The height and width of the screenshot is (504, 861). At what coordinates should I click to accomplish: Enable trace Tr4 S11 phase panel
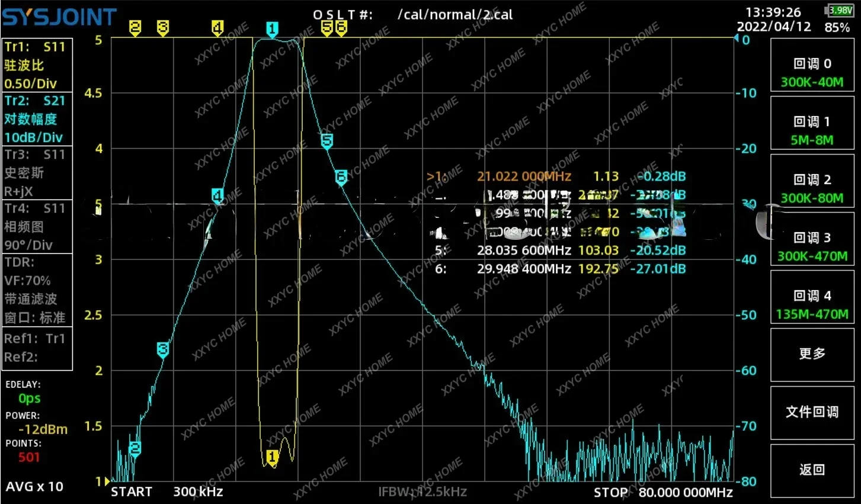click(x=37, y=226)
